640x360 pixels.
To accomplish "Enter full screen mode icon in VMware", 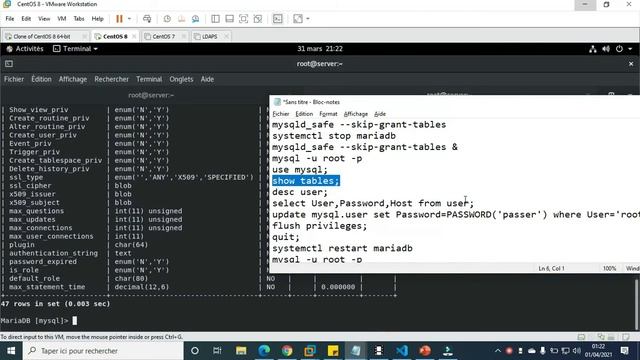I will (243, 19).
